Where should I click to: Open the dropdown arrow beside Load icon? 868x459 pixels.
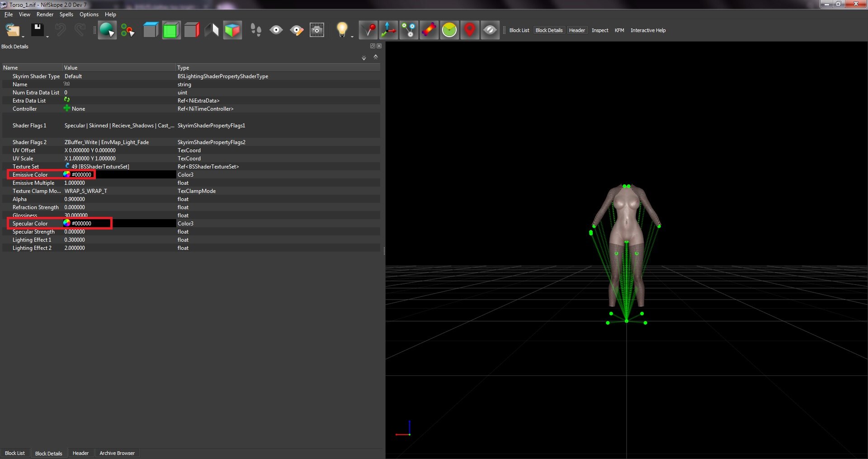(23, 36)
